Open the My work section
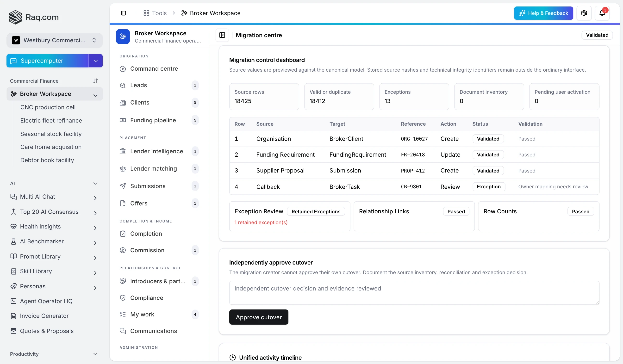This screenshot has width=623, height=364. 159,314
